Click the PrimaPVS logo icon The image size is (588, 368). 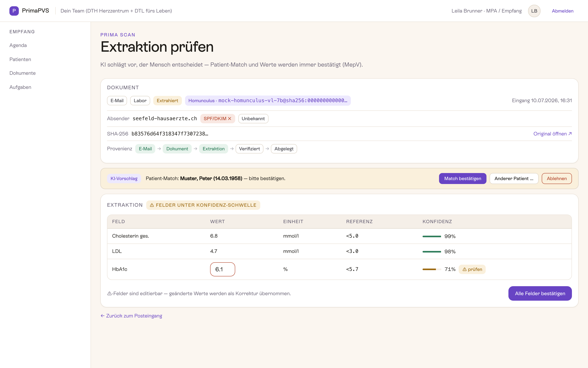(x=14, y=11)
